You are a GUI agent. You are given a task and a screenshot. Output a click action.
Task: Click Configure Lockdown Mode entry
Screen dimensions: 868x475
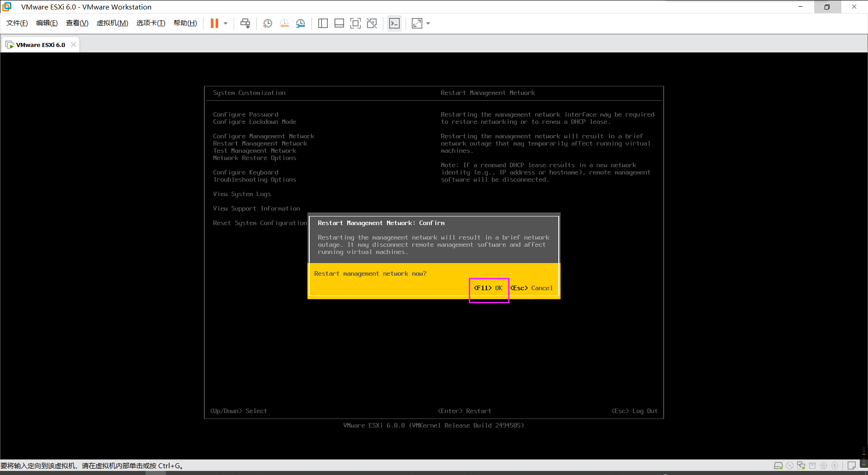(255, 122)
